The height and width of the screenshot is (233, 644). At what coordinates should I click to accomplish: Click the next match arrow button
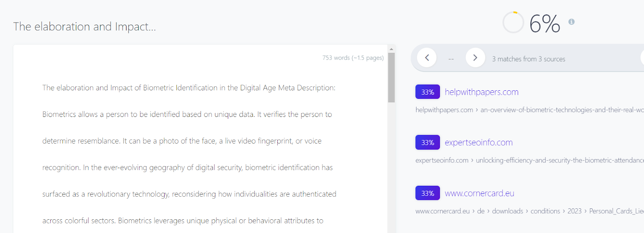(x=475, y=58)
